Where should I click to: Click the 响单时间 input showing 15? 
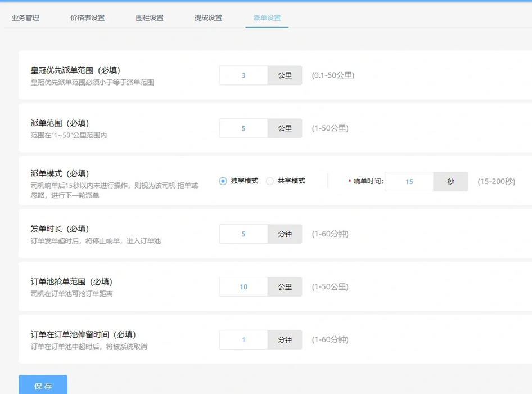coord(409,181)
